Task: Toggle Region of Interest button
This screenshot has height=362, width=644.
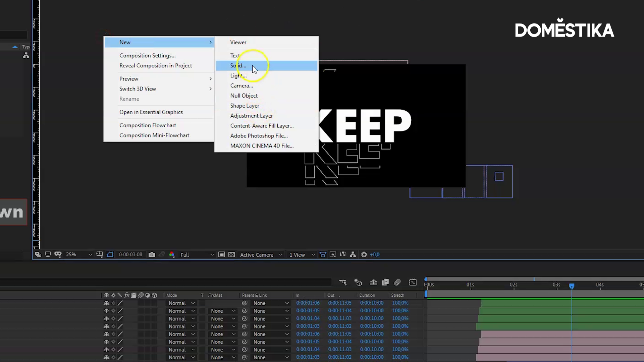Action: (x=221, y=254)
